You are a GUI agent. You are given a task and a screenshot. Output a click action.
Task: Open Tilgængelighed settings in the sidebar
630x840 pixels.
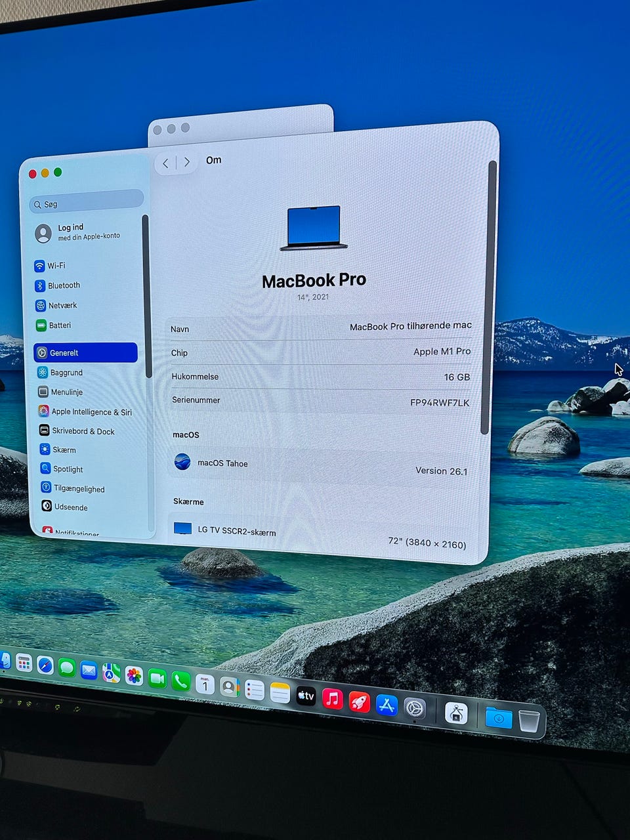[73, 488]
